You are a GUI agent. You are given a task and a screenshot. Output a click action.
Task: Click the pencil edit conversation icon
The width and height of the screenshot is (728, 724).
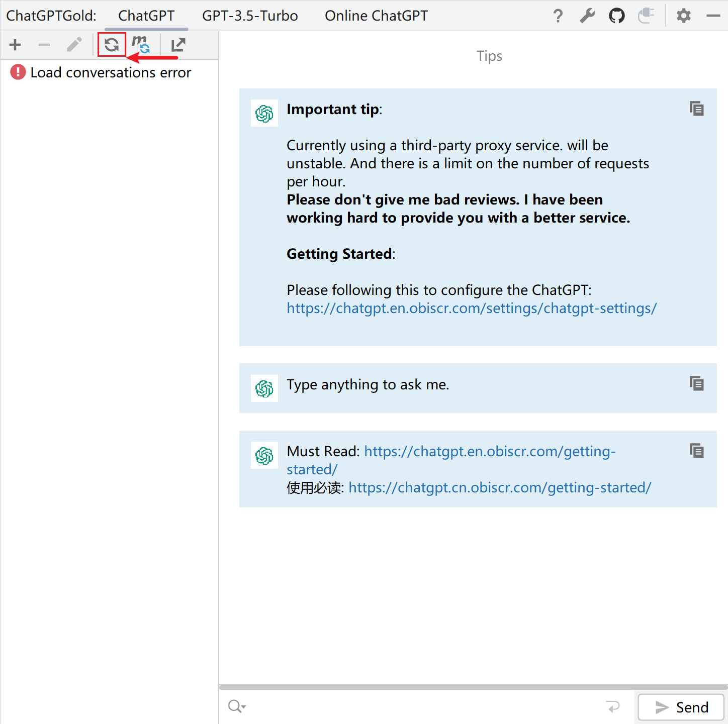[74, 45]
